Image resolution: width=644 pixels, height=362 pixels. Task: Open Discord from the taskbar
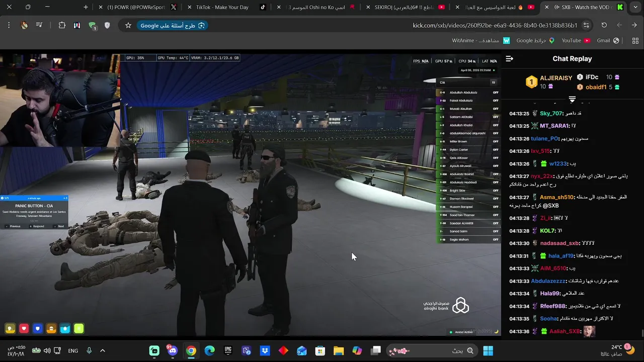173,350
